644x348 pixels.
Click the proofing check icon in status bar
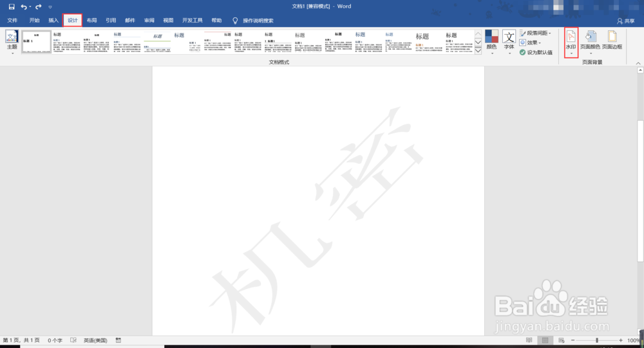73,340
